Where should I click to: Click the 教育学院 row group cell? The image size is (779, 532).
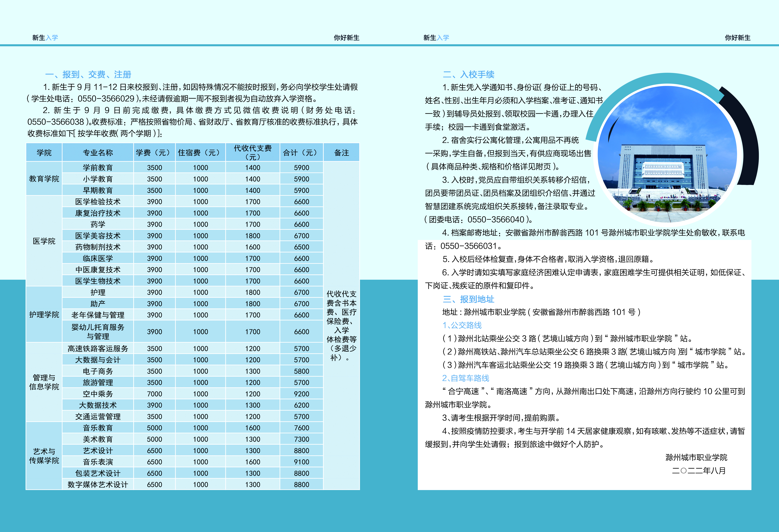click(44, 179)
